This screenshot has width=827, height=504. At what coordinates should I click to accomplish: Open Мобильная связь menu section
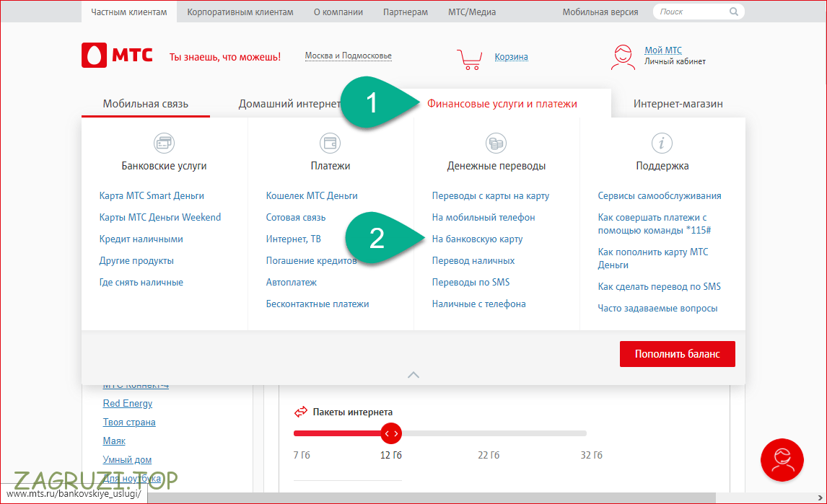point(146,104)
